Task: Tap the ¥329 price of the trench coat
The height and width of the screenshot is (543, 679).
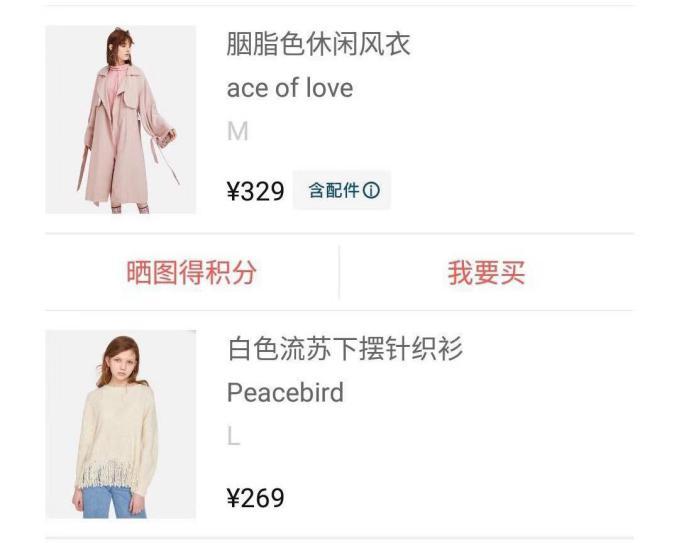Action: (255, 191)
